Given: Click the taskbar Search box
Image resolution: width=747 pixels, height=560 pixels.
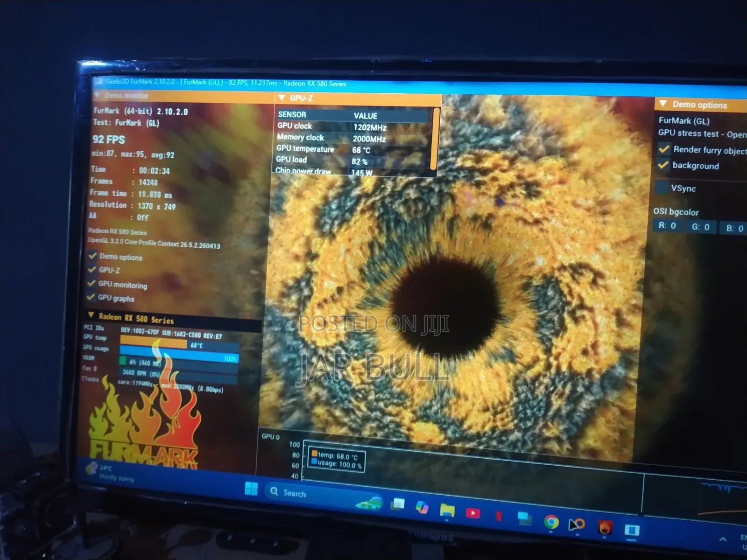Looking at the screenshot, I should click(x=324, y=497).
